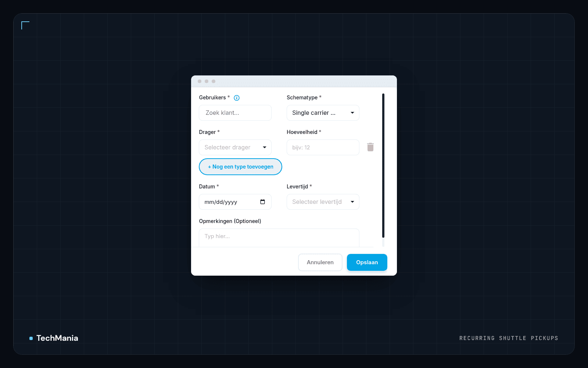Open the calendar picker in Datum field
Image resolution: width=588 pixels, height=368 pixels.
[x=262, y=202]
